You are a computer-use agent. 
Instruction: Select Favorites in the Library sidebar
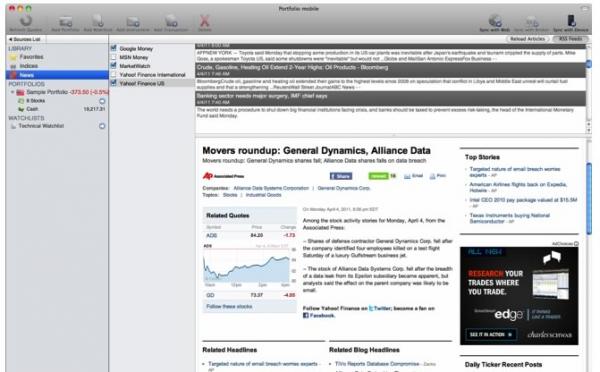[x=31, y=57]
